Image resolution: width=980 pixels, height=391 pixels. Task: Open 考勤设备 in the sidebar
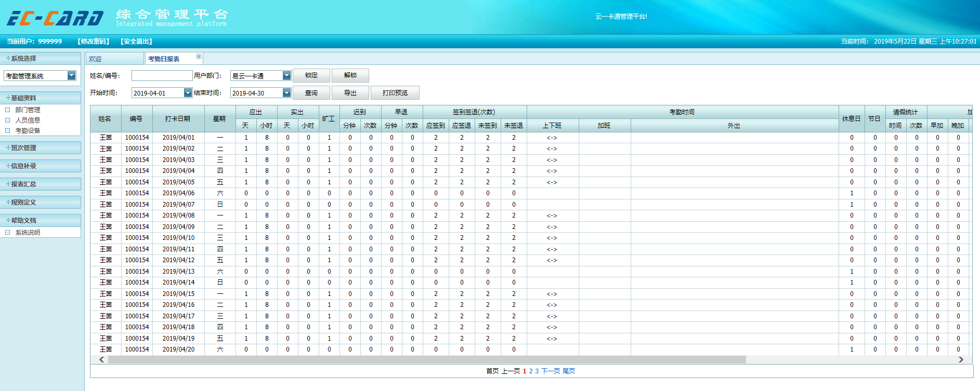tap(28, 131)
